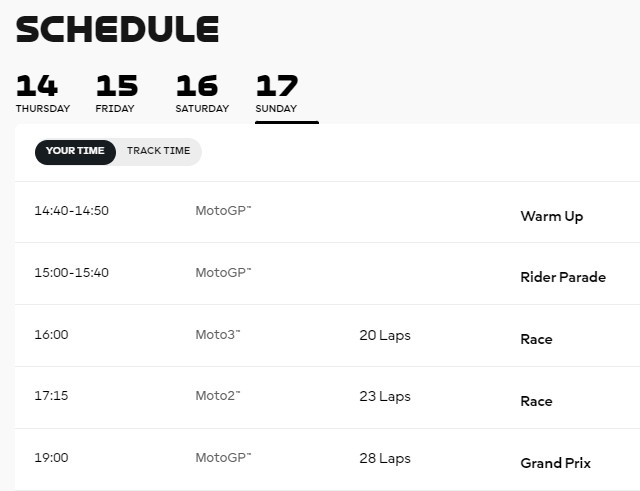Click the 28 Laps text
This screenshot has width=640, height=491.
click(385, 459)
